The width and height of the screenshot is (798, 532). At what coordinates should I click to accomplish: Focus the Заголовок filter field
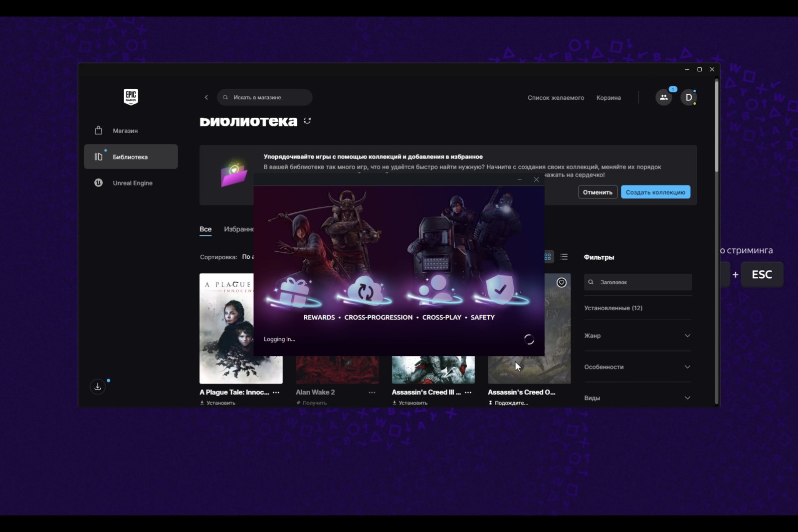coord(638,282)
